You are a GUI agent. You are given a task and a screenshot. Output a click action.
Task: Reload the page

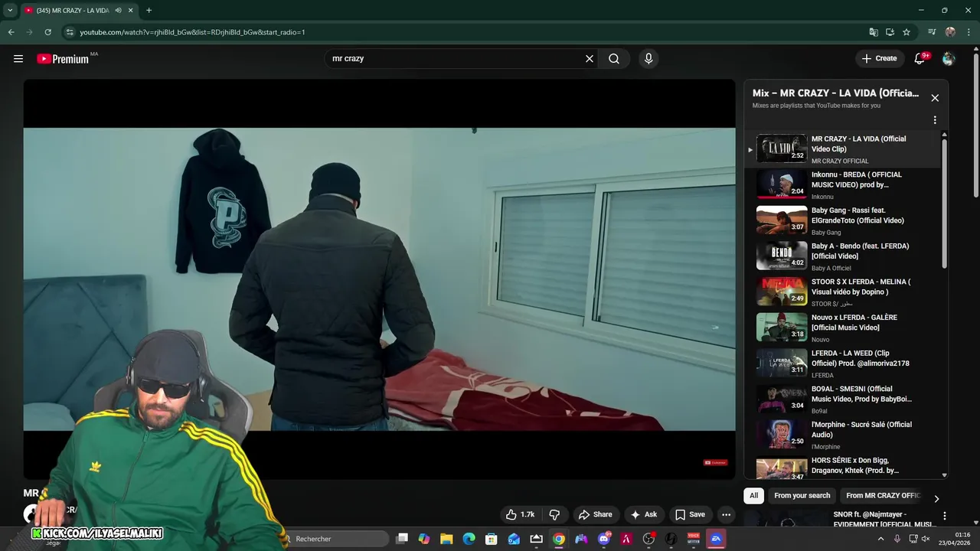coord(47,32)
